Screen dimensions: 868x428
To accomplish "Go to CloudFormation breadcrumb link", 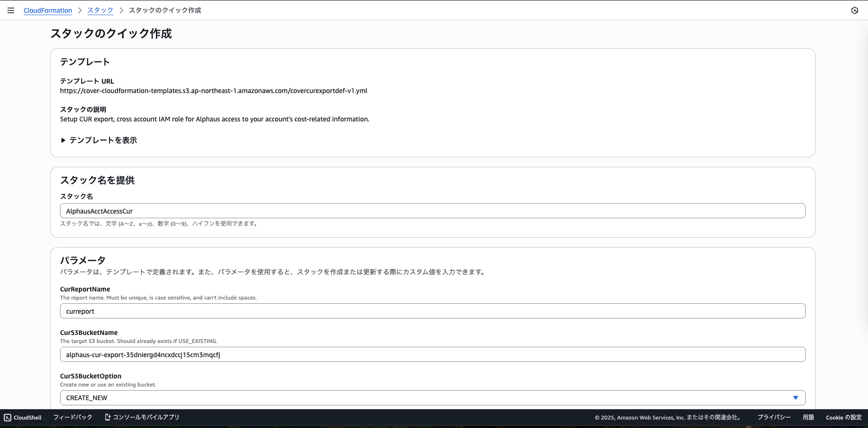I will (x=48, y=10).
